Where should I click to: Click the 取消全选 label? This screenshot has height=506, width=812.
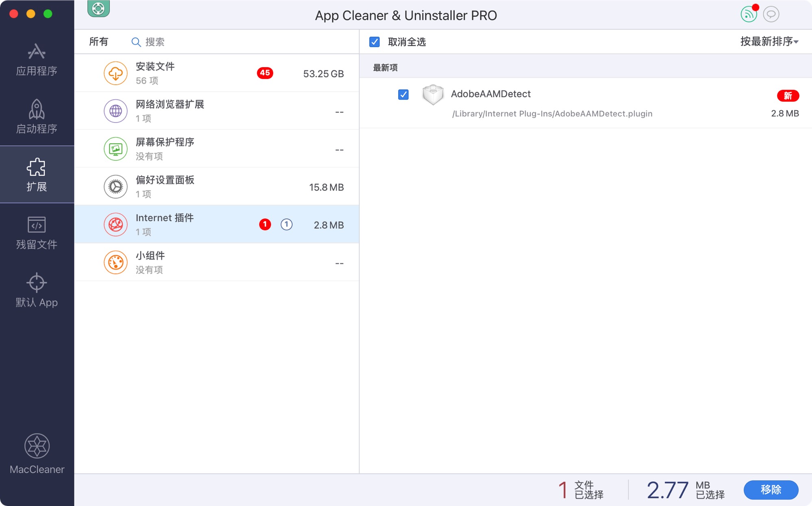(407, 42)
